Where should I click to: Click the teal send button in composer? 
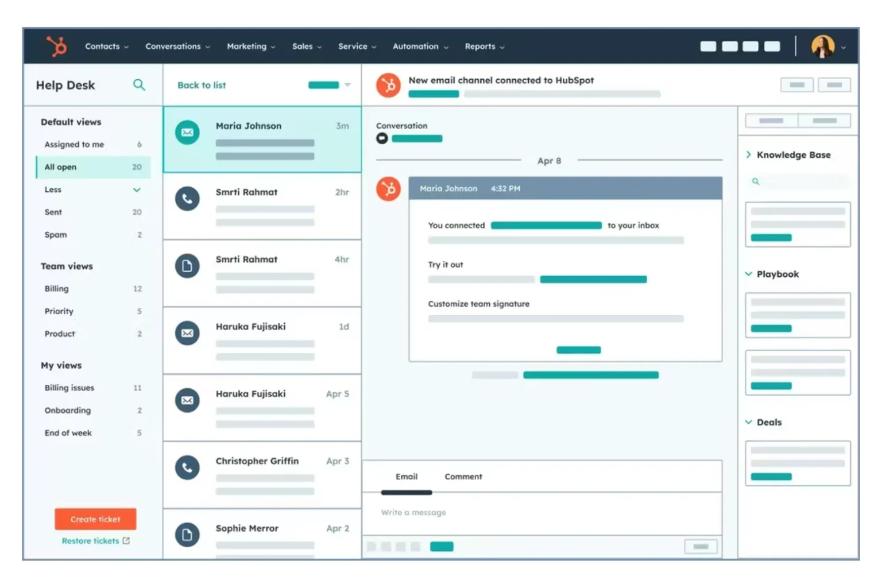(x=442, y=547)
